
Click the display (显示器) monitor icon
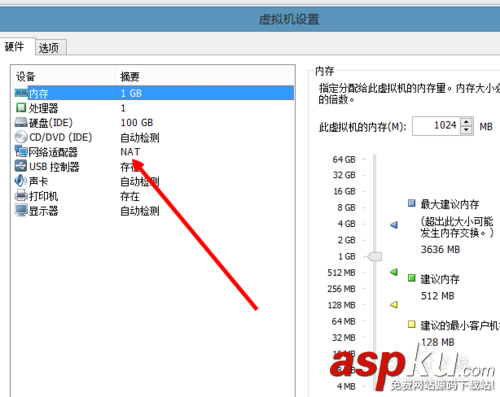[21, 211]
